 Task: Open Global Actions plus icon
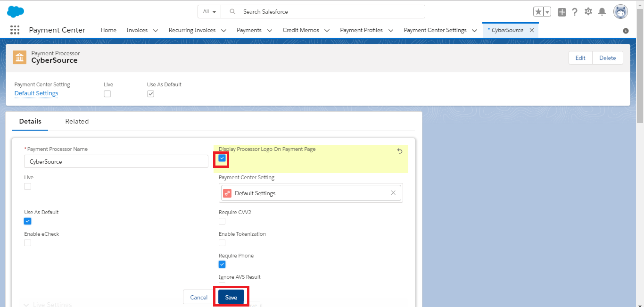click(x=561, y=12)
